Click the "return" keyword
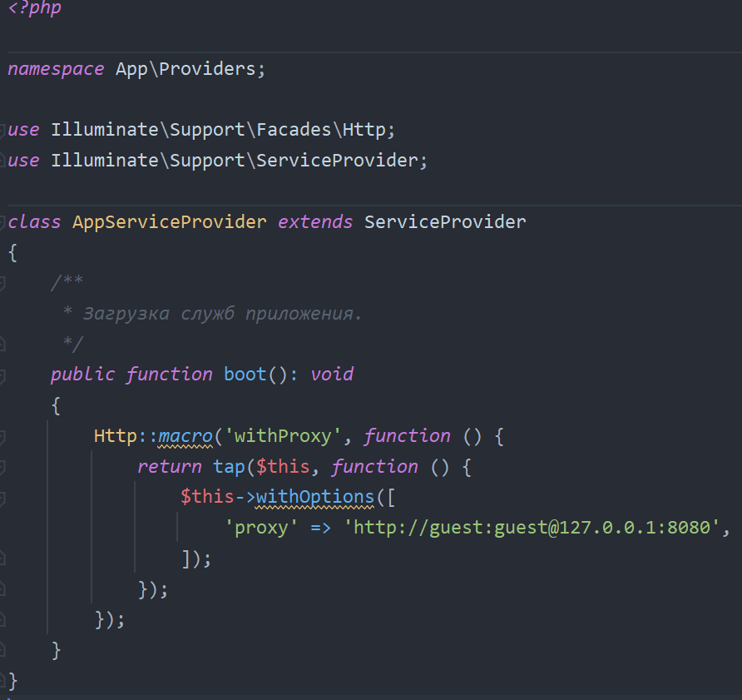 click(170, 467)
